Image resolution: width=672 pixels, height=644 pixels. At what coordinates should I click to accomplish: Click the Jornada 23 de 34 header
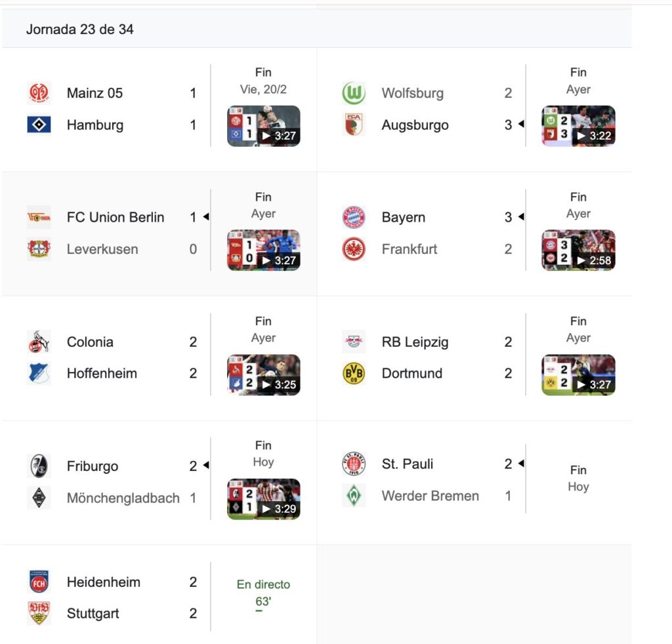click(80, 30)
